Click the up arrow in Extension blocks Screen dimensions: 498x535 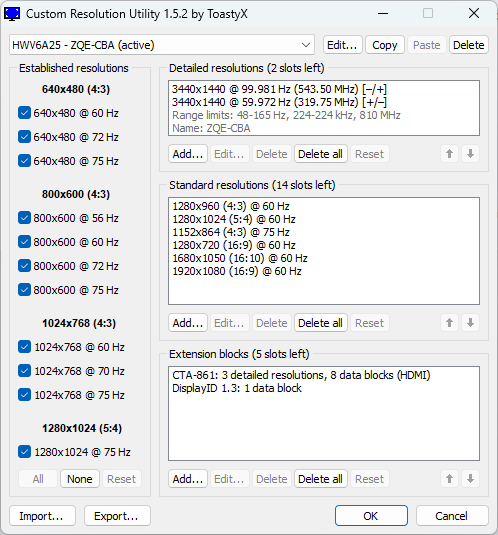click(x=449, y=479)
